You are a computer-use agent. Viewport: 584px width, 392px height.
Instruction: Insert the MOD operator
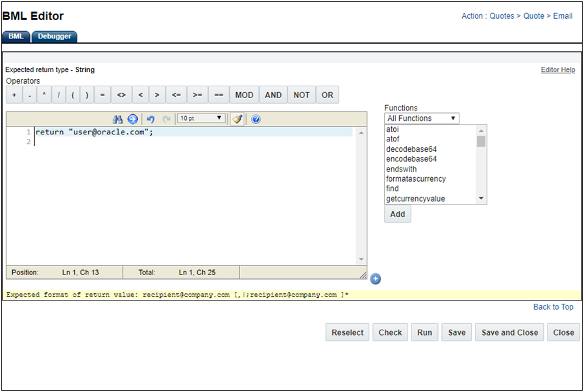click(244, 95)
